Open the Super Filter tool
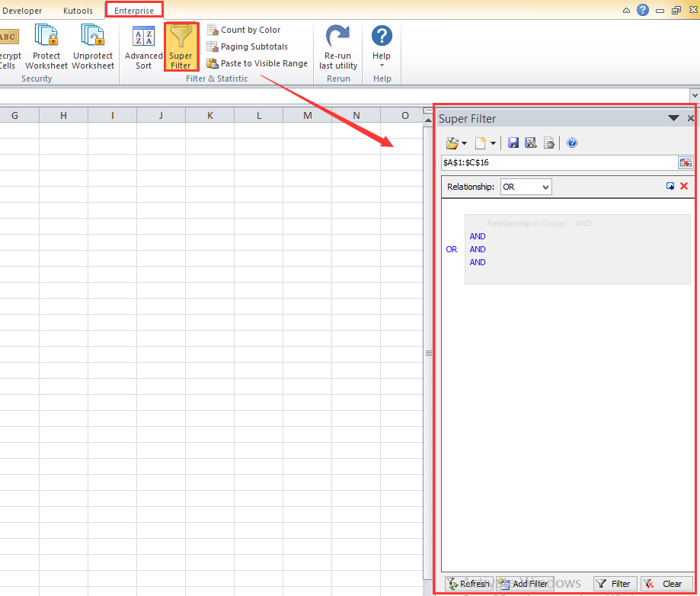The width and height of the screenshot is (700, 596). point(181,46)
